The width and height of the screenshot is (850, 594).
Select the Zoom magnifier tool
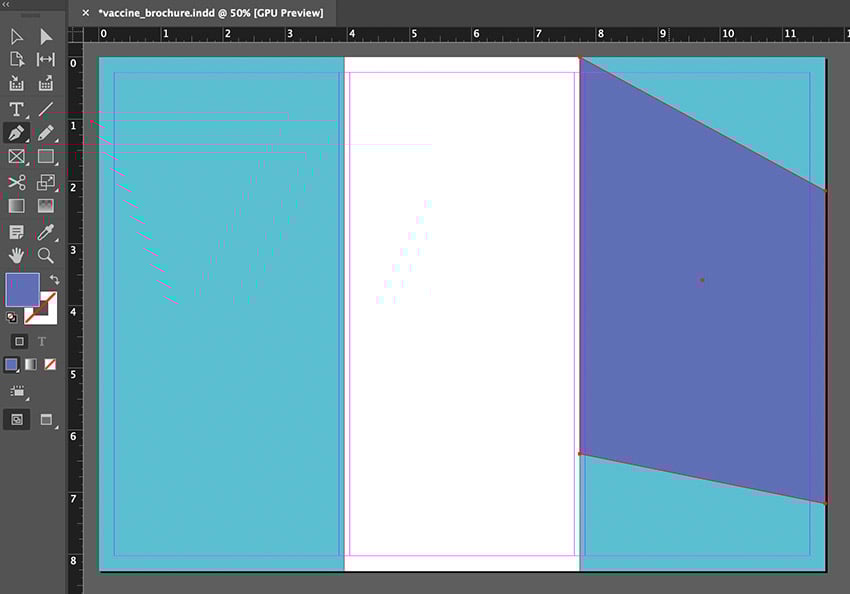[45, 256]
